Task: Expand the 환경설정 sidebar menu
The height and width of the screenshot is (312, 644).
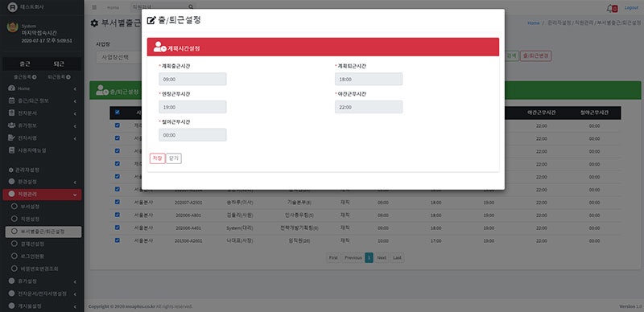Action: tap(42, 182)
